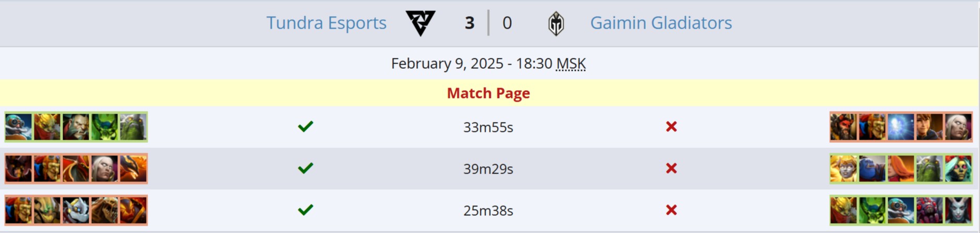Open the Dawnbreaker hero icon
The width and height of the screenshot is (980, 233).
pos(843,168)
